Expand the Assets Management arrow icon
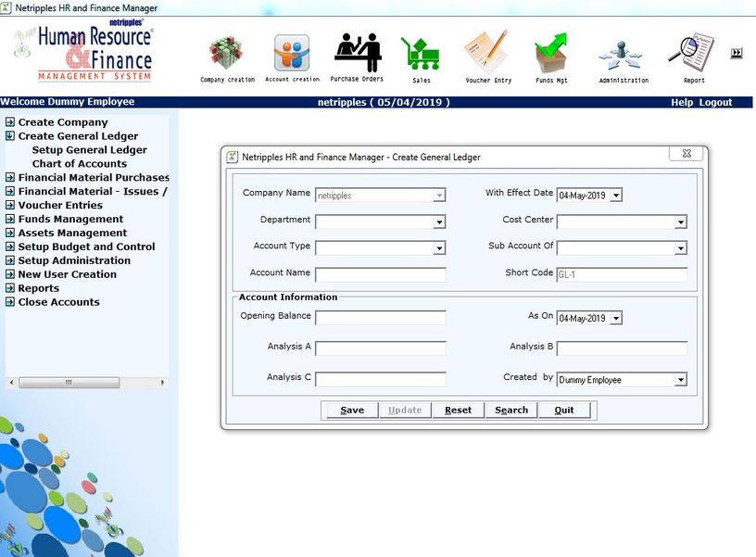The width and height of the screenshot is (756, 557). [x=9, y=233]
